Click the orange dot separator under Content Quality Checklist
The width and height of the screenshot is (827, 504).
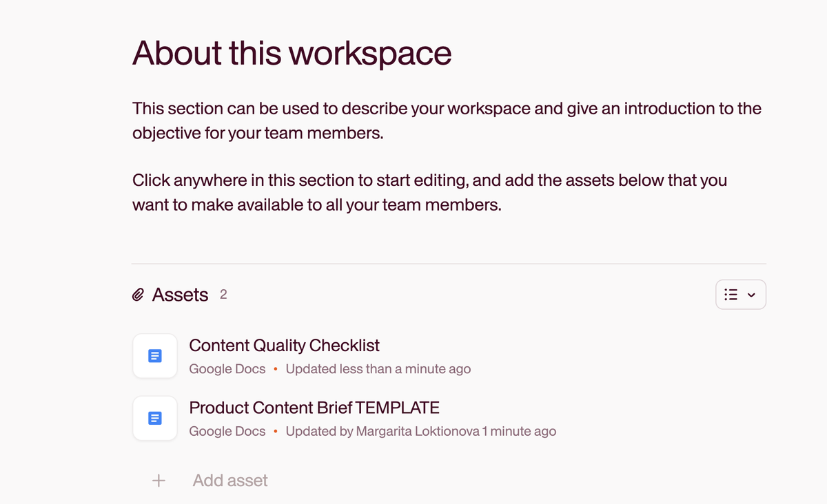(x=276, y=369)
